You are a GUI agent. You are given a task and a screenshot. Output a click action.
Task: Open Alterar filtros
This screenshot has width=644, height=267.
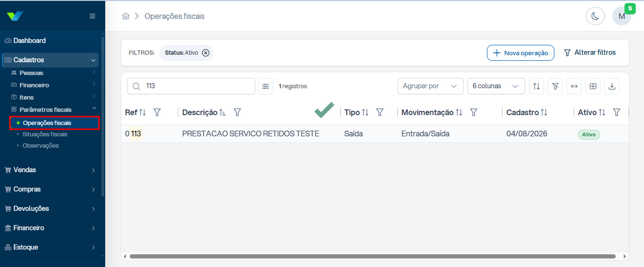[590, 53]
